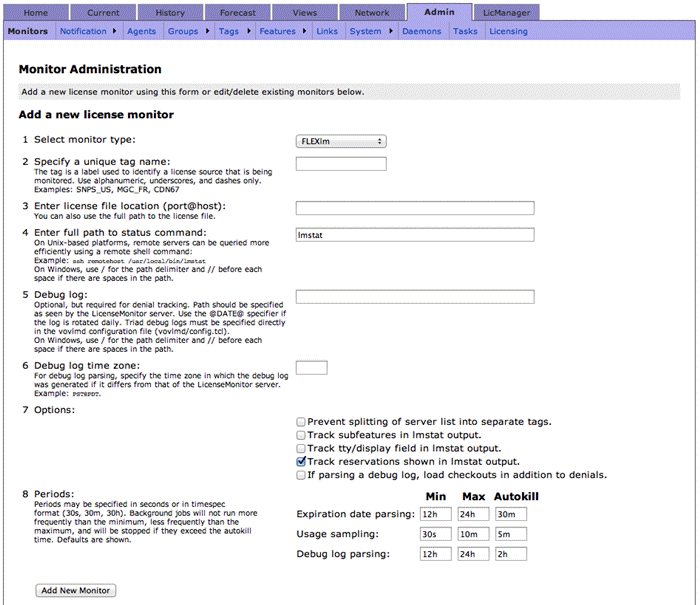Expand the Groups submenu

coord(205,32)
